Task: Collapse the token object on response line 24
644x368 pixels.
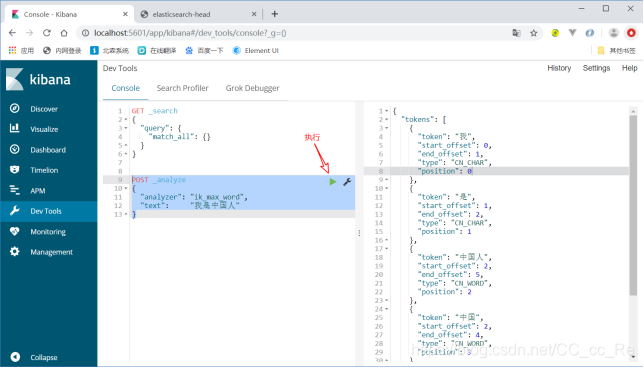Action: 386,309
